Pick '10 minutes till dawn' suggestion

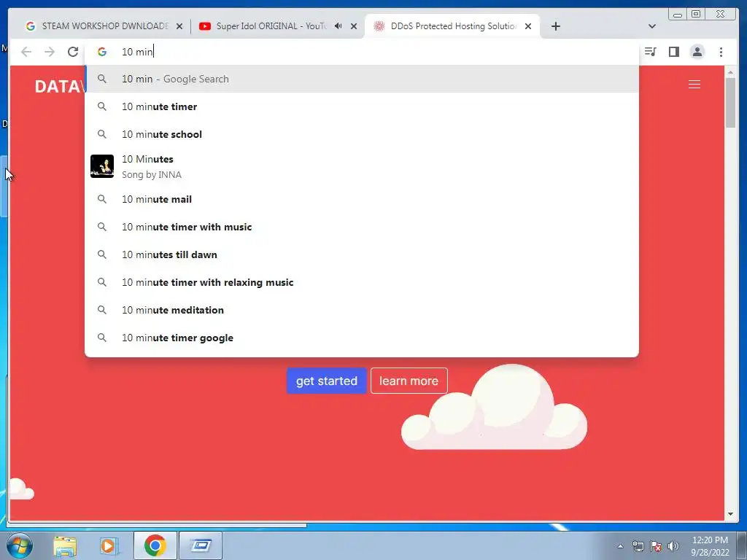click(x=362, y=254)
